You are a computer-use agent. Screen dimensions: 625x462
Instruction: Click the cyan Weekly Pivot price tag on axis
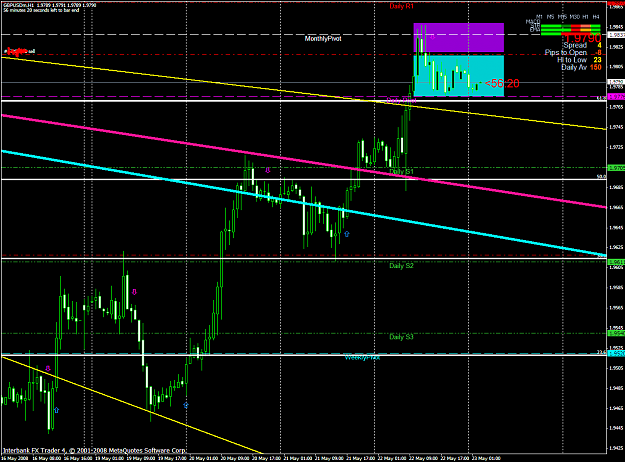(616, 354)
